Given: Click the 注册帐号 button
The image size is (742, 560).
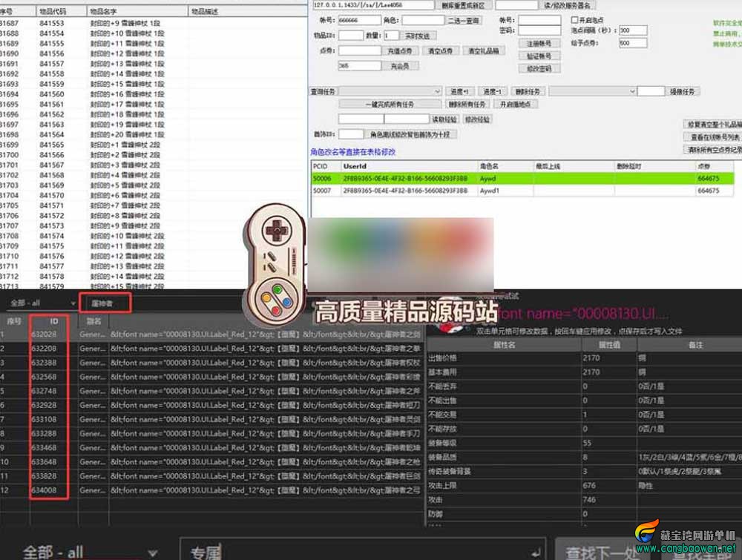Looking at the screenshot, I should tap(539, 44).
